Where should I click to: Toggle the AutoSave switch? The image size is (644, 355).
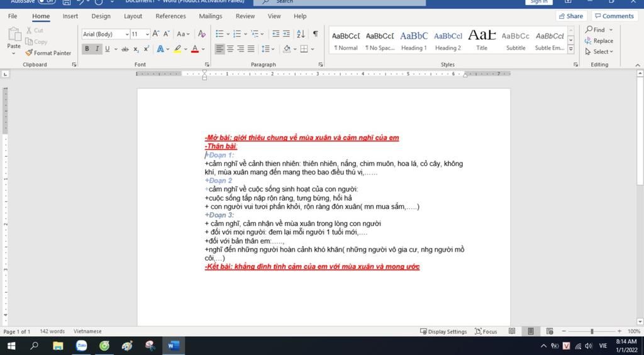[x=47, y=2]
